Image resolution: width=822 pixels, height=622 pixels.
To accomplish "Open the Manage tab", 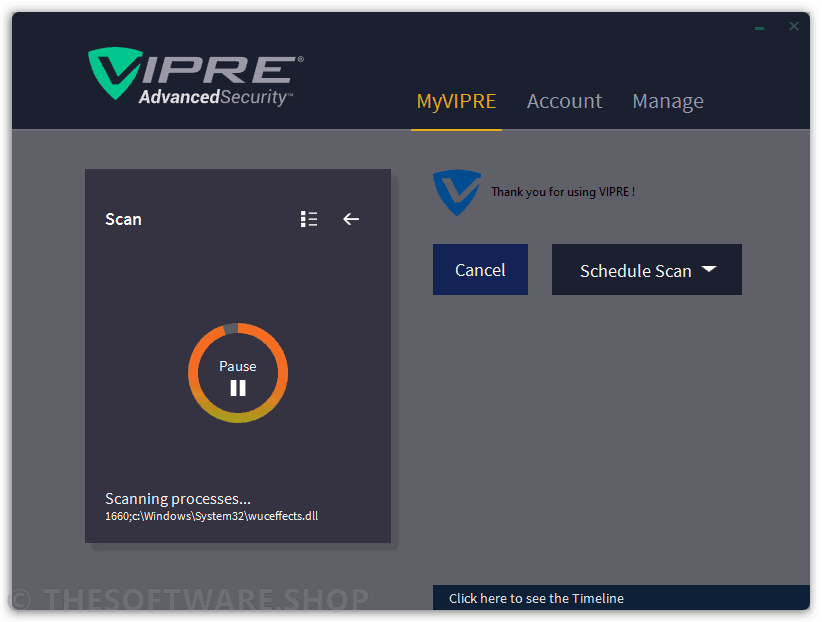I will click(668, 101).
